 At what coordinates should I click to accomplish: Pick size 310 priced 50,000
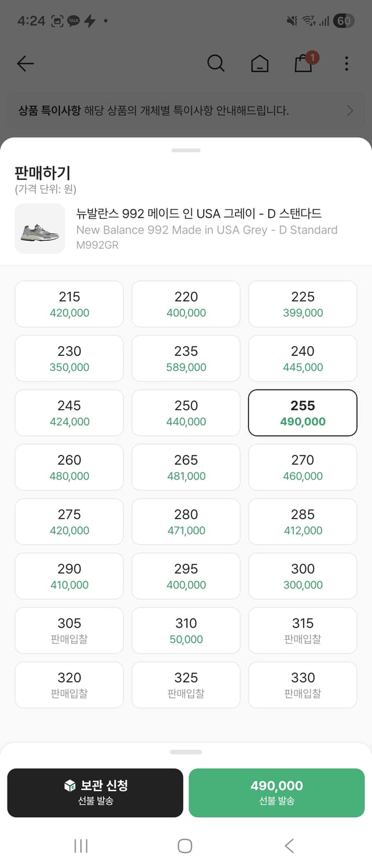[x=186, y=631]
